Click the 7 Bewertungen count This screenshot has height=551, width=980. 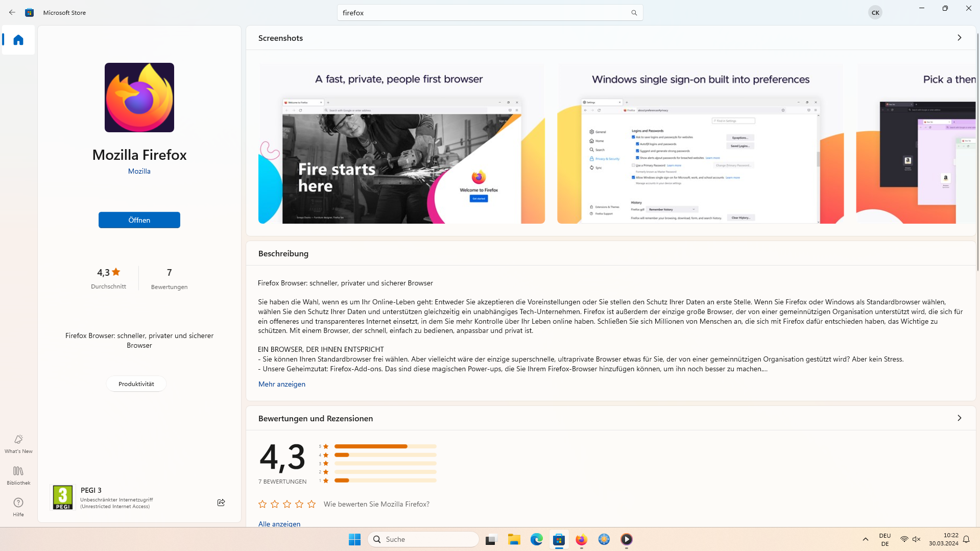click(169, 278)
